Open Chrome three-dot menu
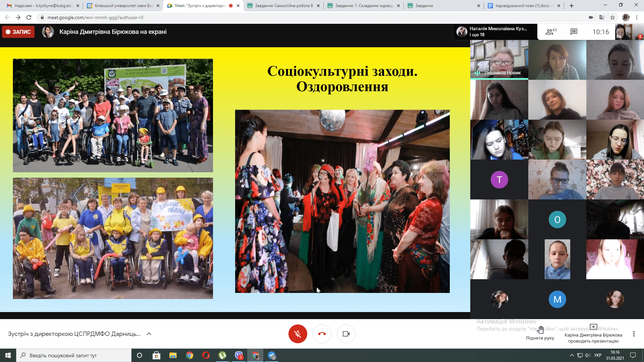 point(637,17)
